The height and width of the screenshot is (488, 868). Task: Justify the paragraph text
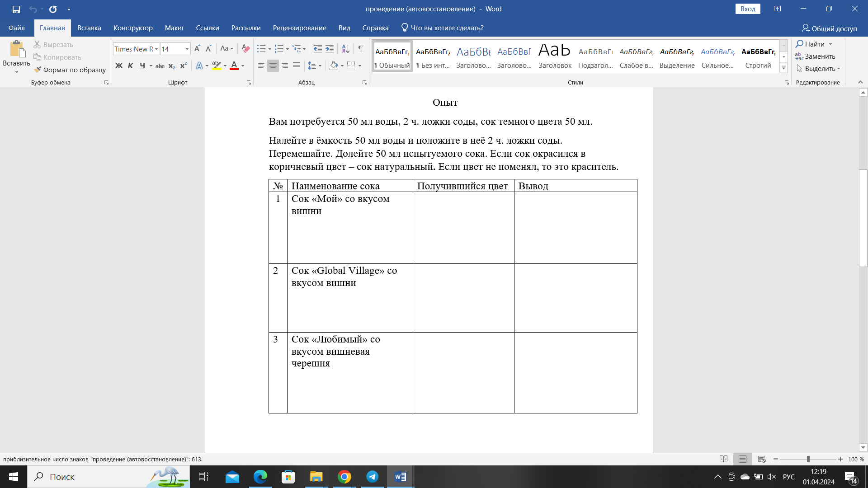pos(297,66)
